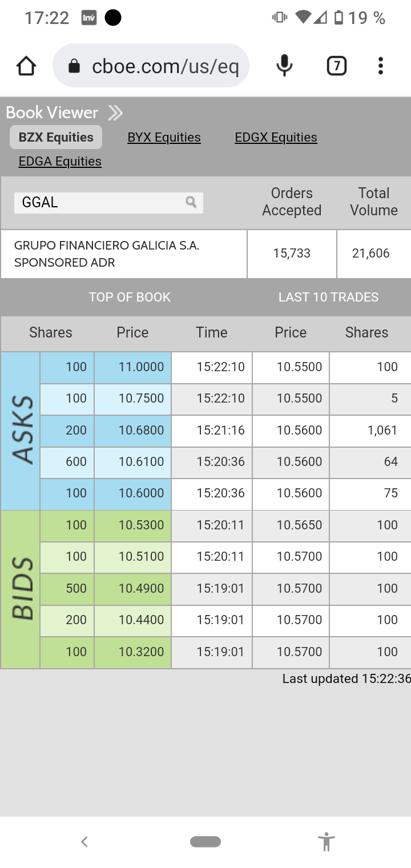Switch to BYX Equities
Screen dimensions: 411x868
[164, 138]
